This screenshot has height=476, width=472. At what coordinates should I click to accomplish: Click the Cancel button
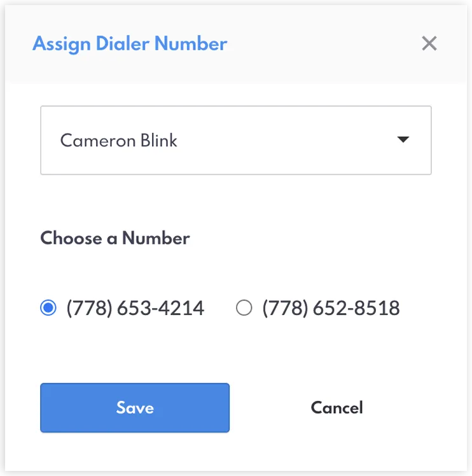[337, 407]
